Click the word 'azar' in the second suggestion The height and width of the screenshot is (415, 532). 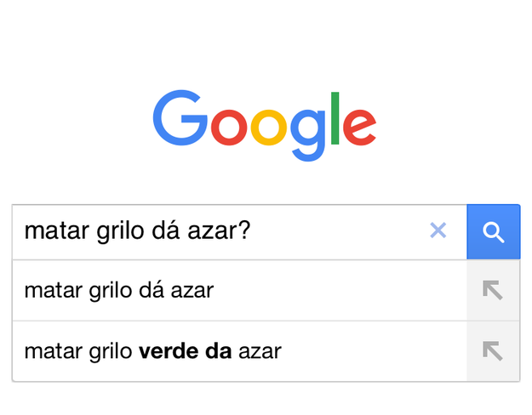pyautogui.click(x=260, y=351)
